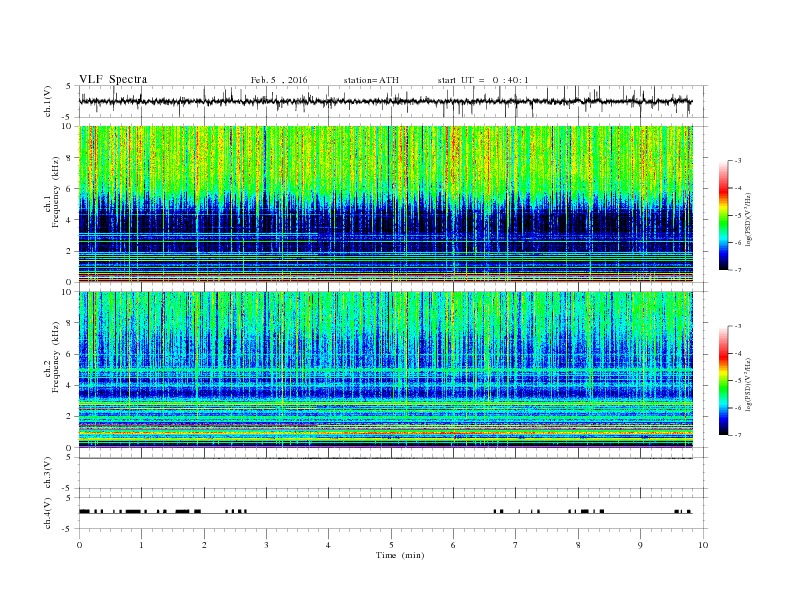Click the "-7" tick on ch.2 colorbar

[x=737, y=435]
